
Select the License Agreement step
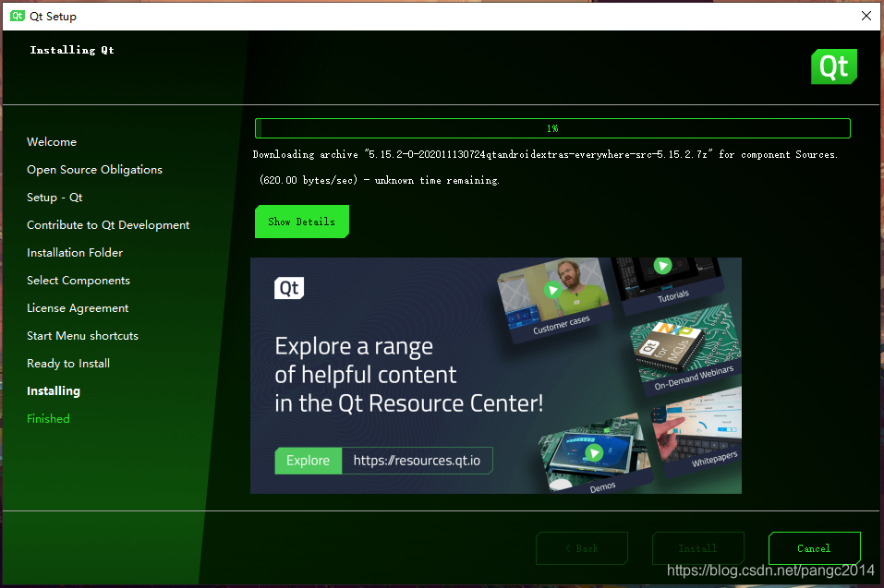coord(78,308)
